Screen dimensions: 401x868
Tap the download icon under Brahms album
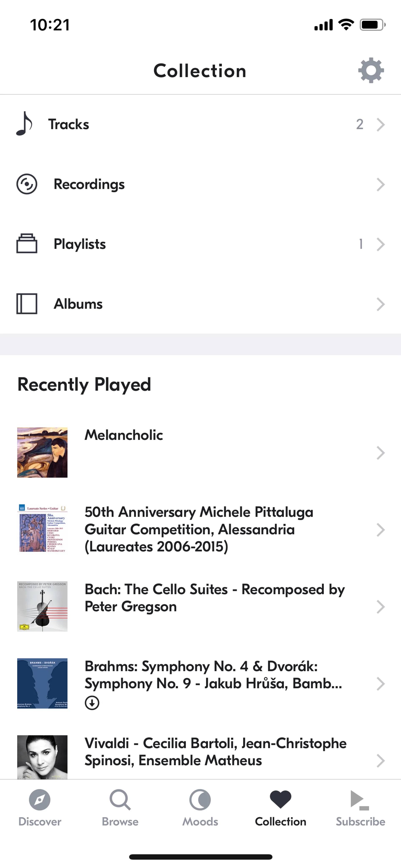(x=92, y=703)
